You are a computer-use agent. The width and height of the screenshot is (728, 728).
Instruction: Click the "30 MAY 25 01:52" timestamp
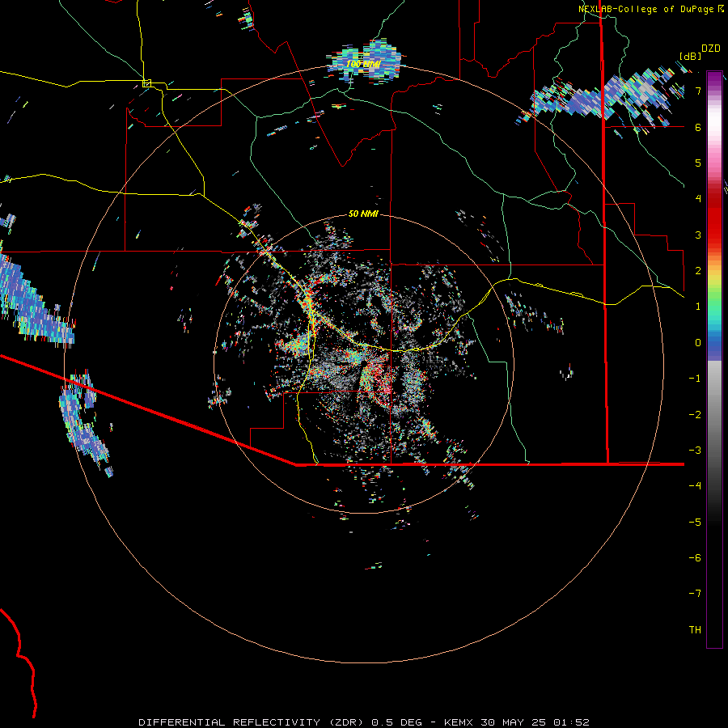pyautogui.click(x=535, y=722)
